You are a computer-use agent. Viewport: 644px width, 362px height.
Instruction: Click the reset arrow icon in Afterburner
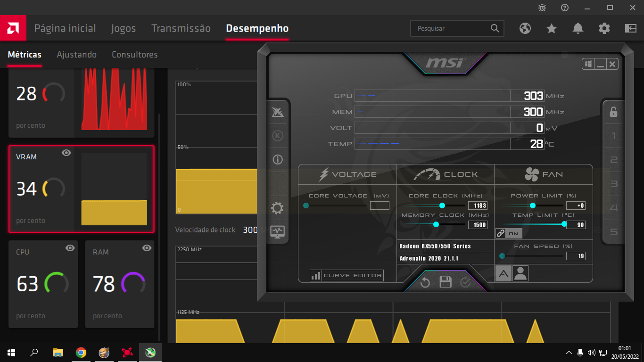tap(425, 282)
